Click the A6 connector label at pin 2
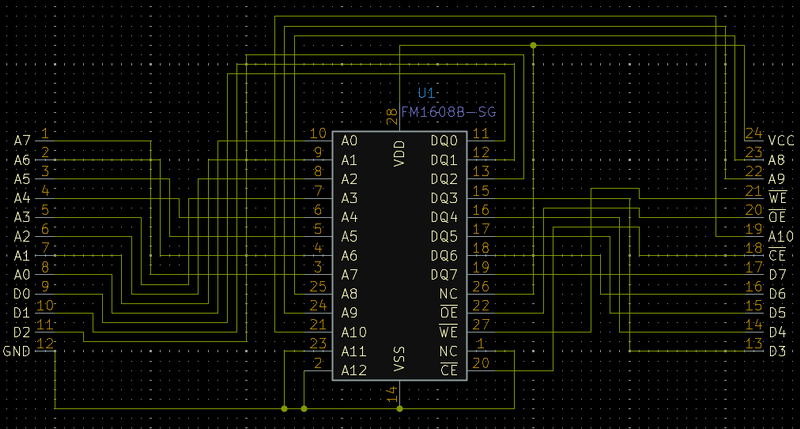Viewport: 800px width, 429px height. [22, 160]
